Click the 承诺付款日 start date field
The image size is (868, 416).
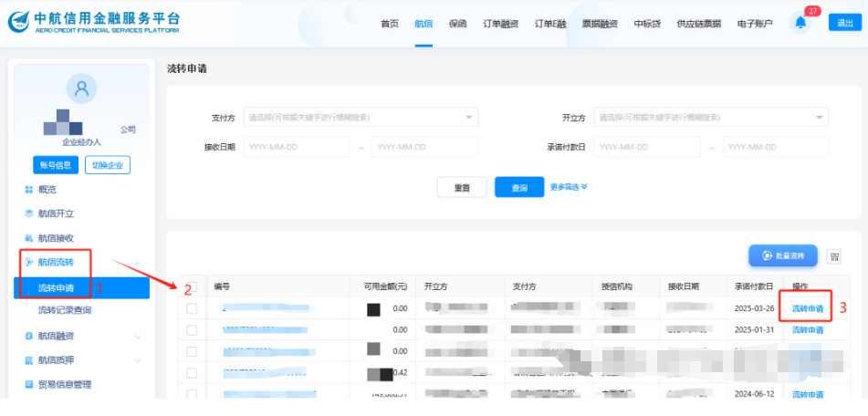point(647,147)
